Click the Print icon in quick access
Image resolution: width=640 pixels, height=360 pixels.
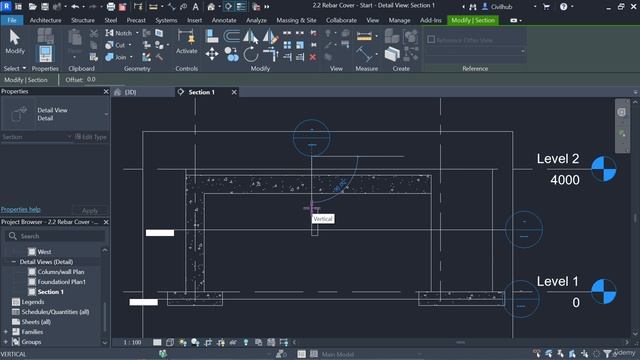111,7
